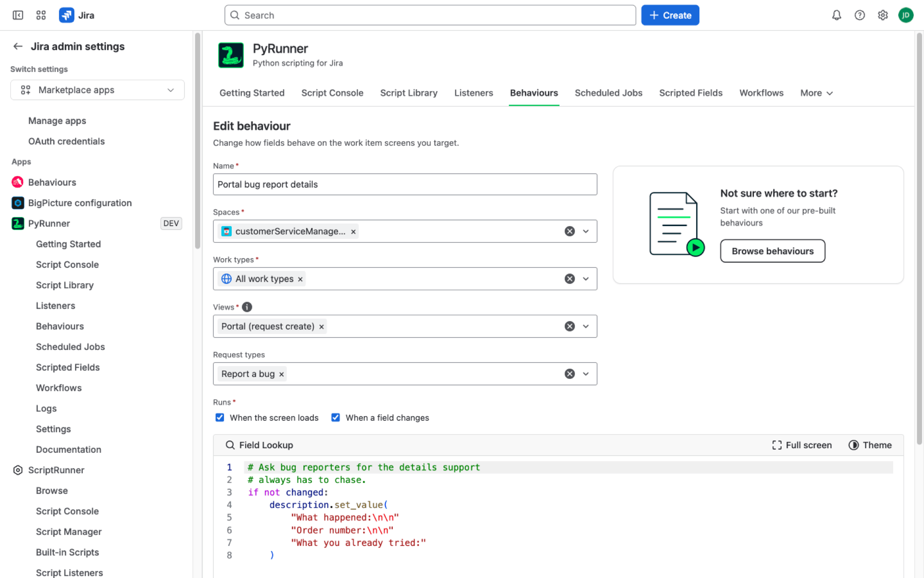Open ScriptRunner Script Manager in sidebar
This screenshot has height=578, width=924.
tap(69, 532)
